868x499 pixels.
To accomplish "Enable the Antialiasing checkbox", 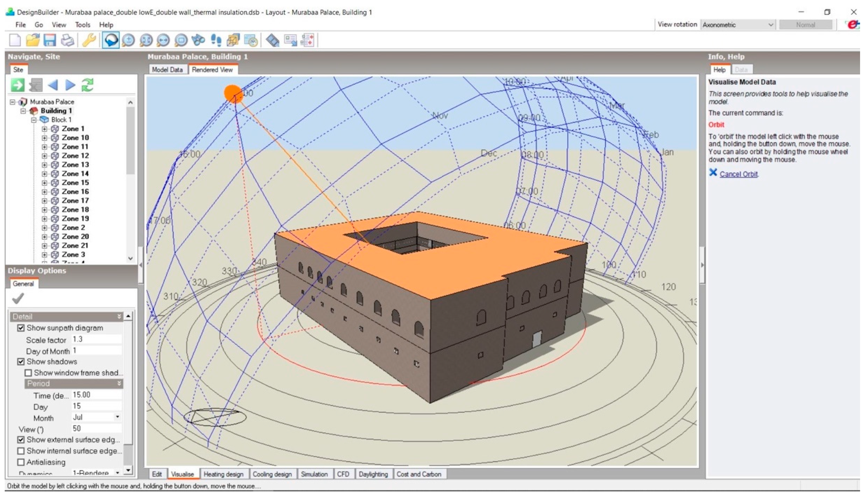I will click(21, 462).
